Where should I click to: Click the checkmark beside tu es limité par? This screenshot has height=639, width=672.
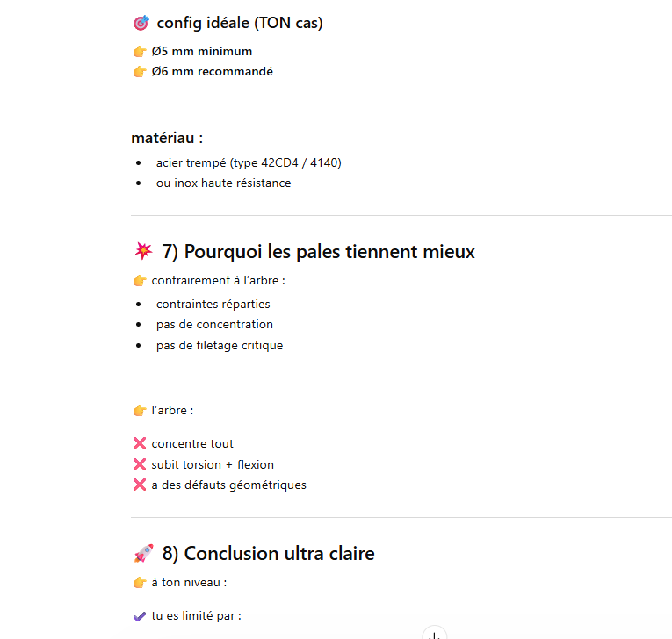(139, 616)
